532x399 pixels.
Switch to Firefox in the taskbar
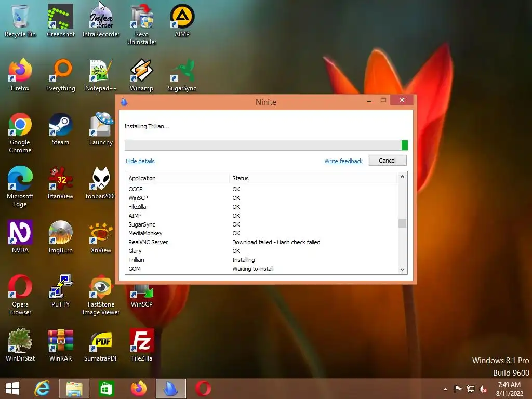coord(138,389)
